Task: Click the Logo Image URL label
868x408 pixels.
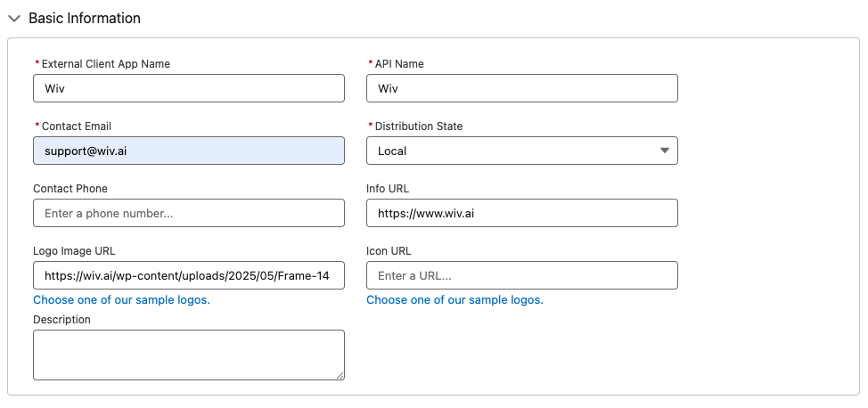Action: (74, 251)
